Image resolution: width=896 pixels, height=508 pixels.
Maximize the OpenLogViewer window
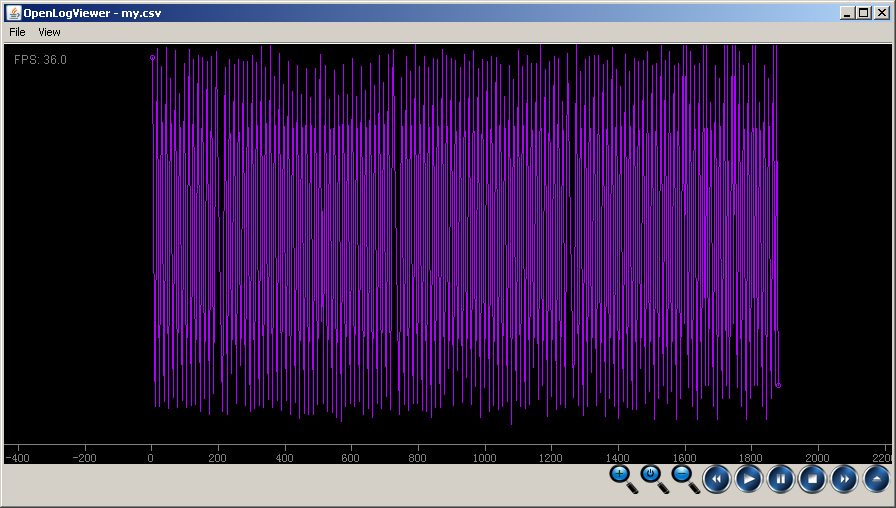864,12
